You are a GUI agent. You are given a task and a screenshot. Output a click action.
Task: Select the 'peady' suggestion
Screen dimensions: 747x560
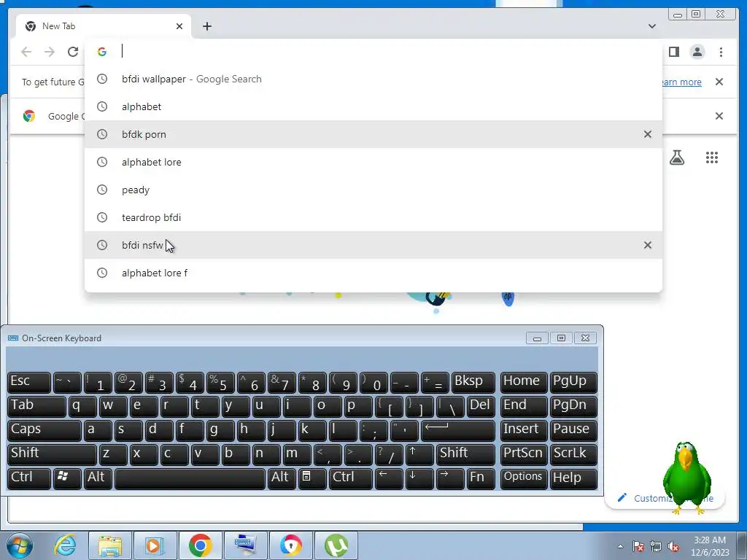(x=373, y=190)
